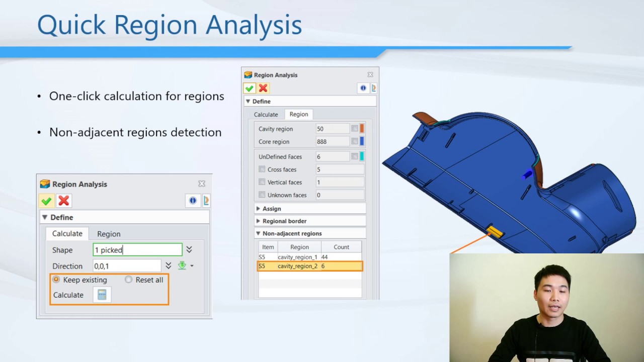Open dropdown arrow beside green direction icon
The width and height of the screenshot is (644, 362).
(x=192, y=266)
